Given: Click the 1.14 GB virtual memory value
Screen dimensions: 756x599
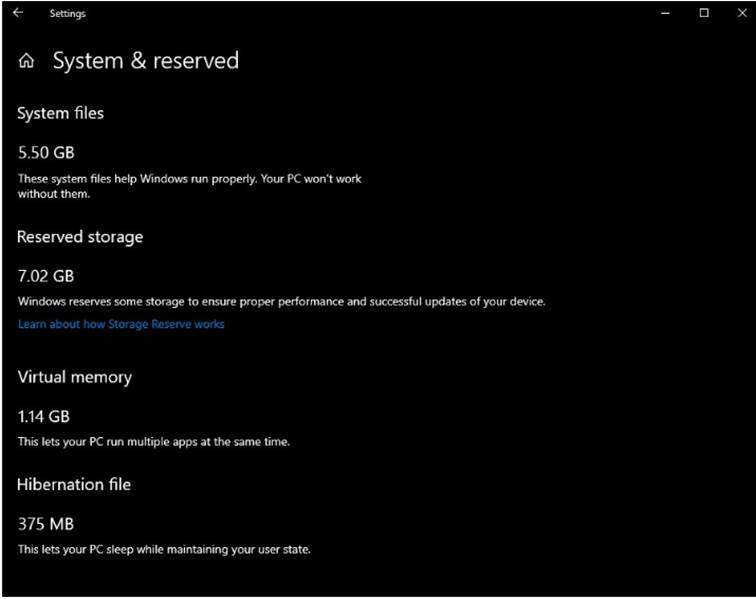Looking at the screenshot, I should tap(44, 417).
